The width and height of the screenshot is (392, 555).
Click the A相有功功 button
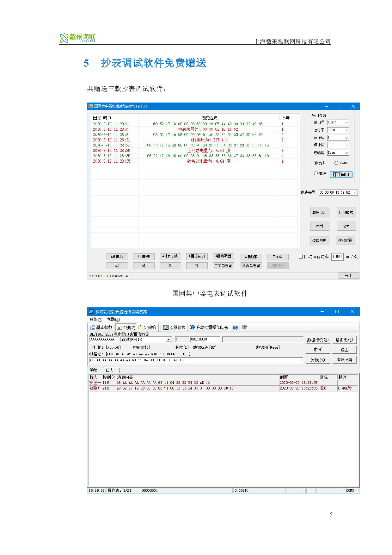tap(170, 256)
